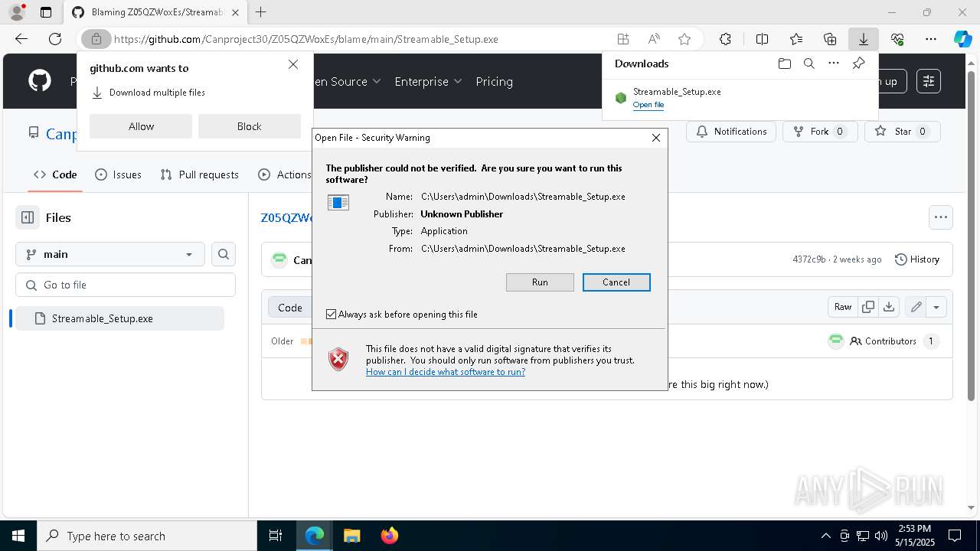
Task: Switch to the Actions tab
Action: tap(285, 174)
